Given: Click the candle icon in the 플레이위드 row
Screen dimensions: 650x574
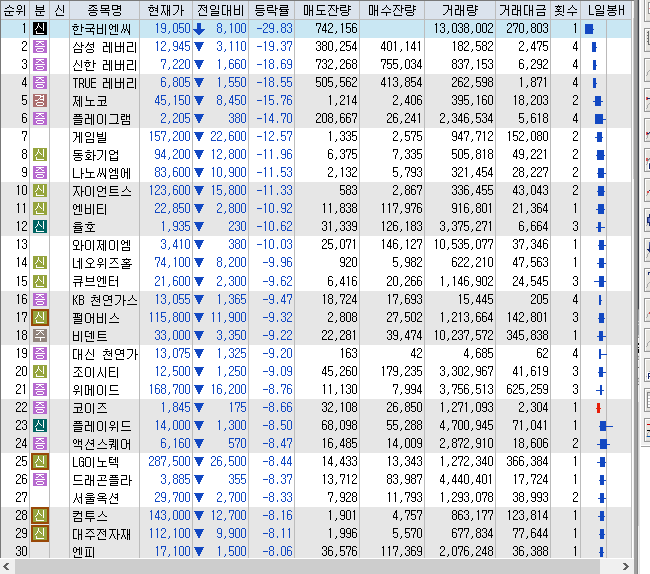Looking at the screenshot, I should [x=606, y=426].
